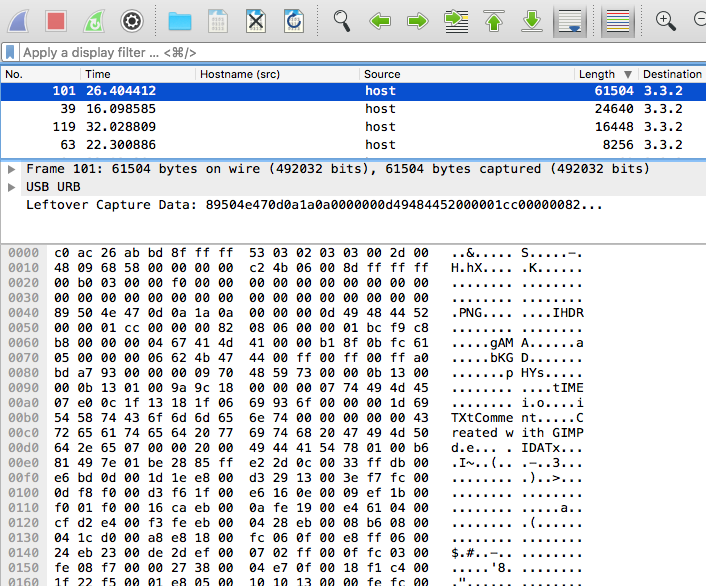Screen dimensions: 706x586
Task: Click the IHDR ASCII text
Action: [568, 313]
